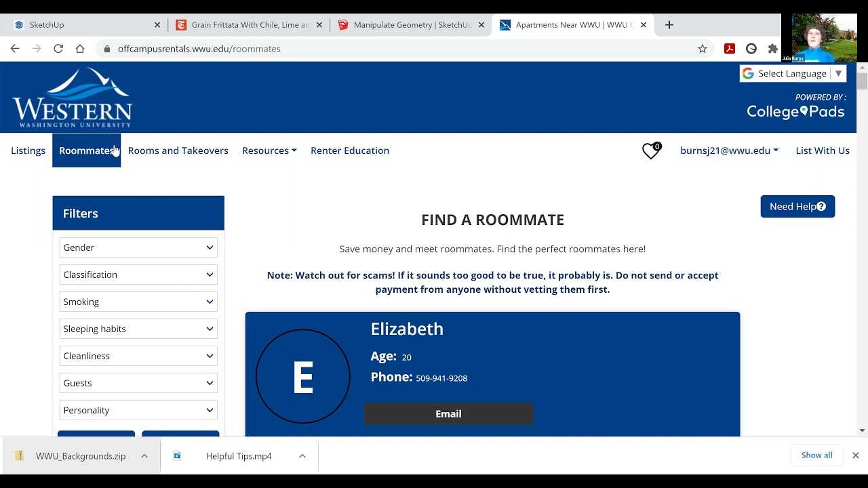Click the browser back arrow

click(x=15, y=49)
